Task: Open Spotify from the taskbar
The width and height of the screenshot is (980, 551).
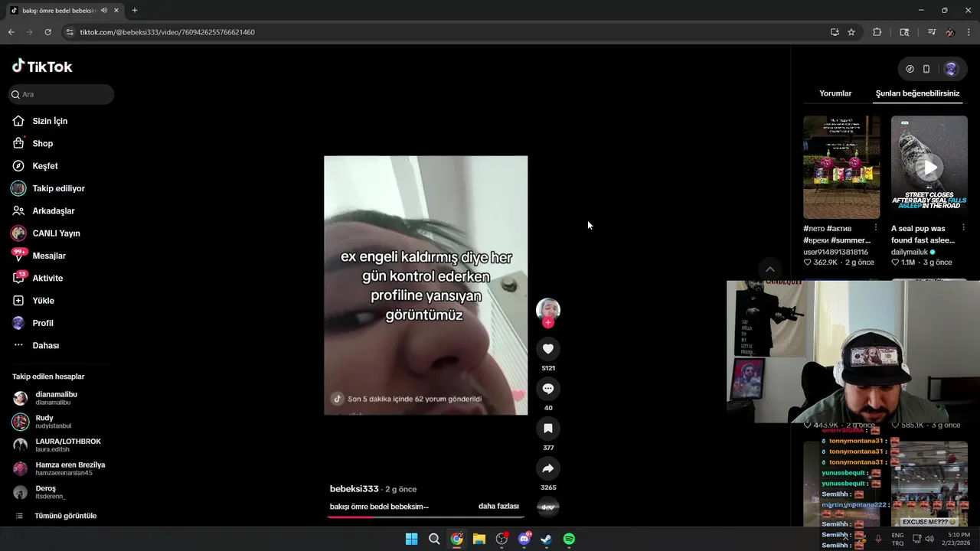Action: point(569,539)
